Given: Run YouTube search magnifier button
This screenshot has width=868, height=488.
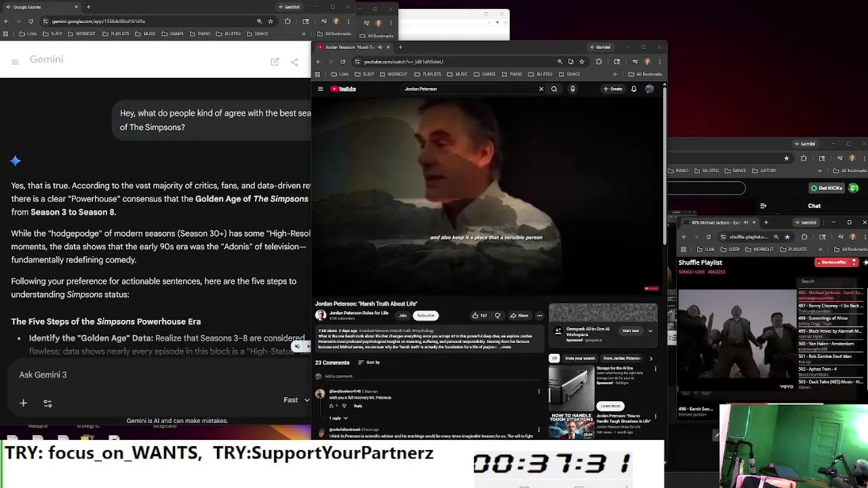Looking at the screenshot, I should click(x=554, y=89).
